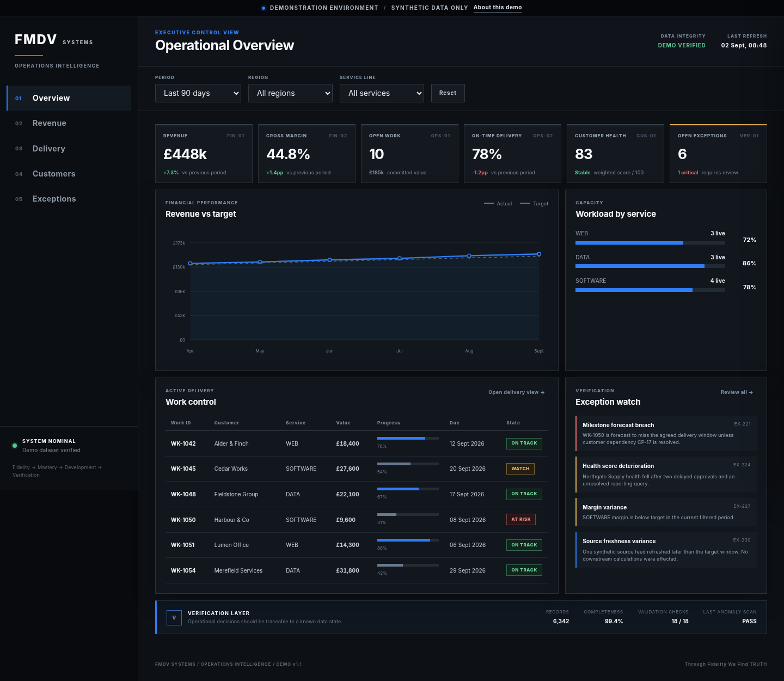784x681 pixels.
Task: Click the WATCH badge for Cedar Works
Action: tap(520, 469)
